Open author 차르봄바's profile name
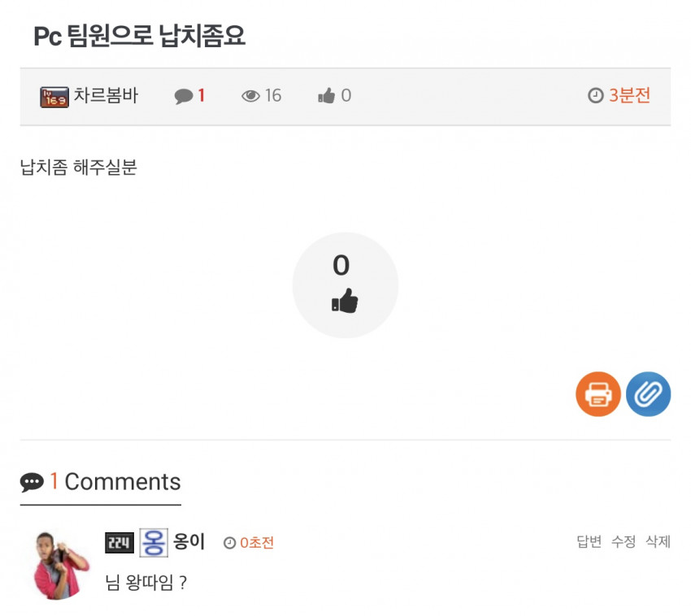The width and height of the screenshot is (691, 616). point(106,95)
